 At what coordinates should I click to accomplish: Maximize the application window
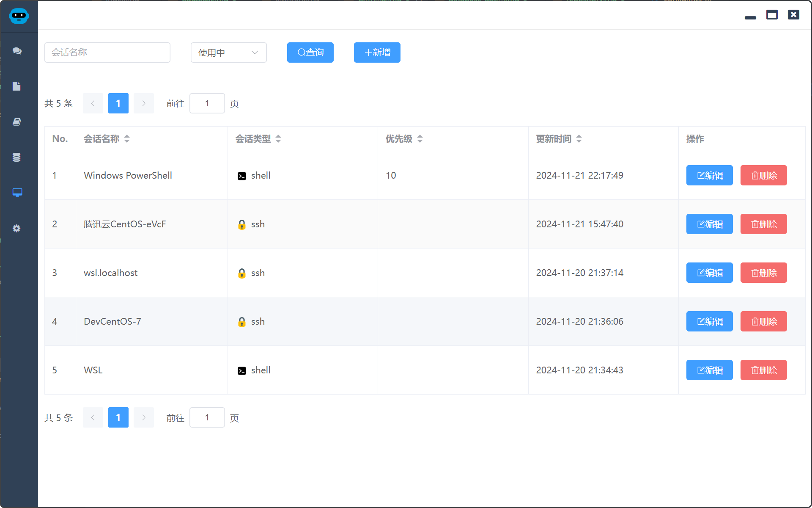pyautogui.click(x=772, y=15)
